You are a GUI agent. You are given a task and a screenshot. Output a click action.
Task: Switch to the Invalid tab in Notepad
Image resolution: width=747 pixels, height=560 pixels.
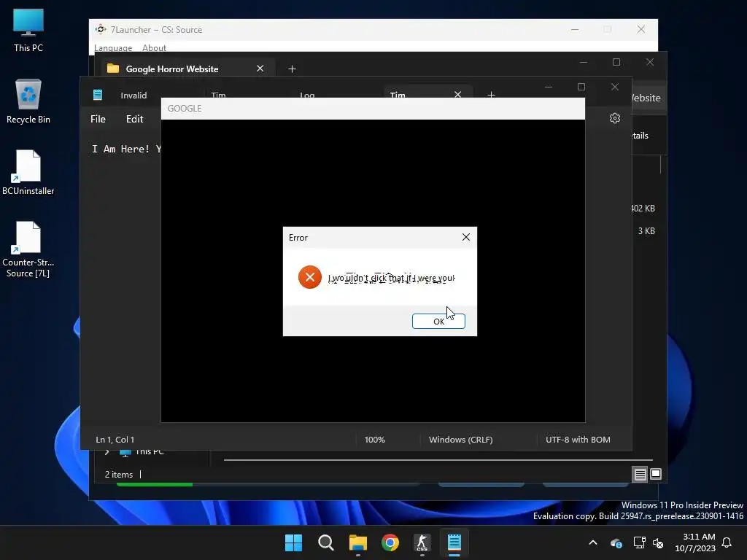tap(134, 96)
